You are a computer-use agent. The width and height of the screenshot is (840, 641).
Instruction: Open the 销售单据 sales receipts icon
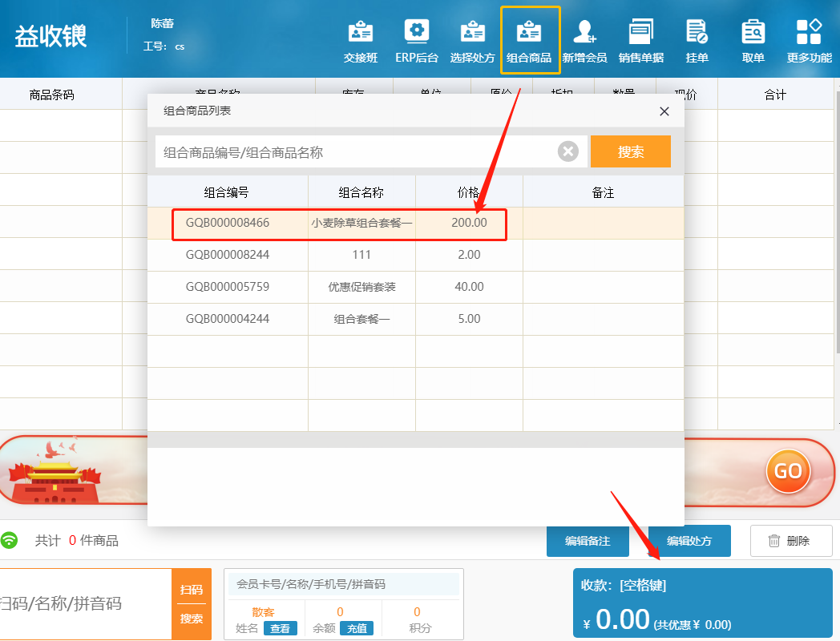pyautogui.click(x=640, y=41)
